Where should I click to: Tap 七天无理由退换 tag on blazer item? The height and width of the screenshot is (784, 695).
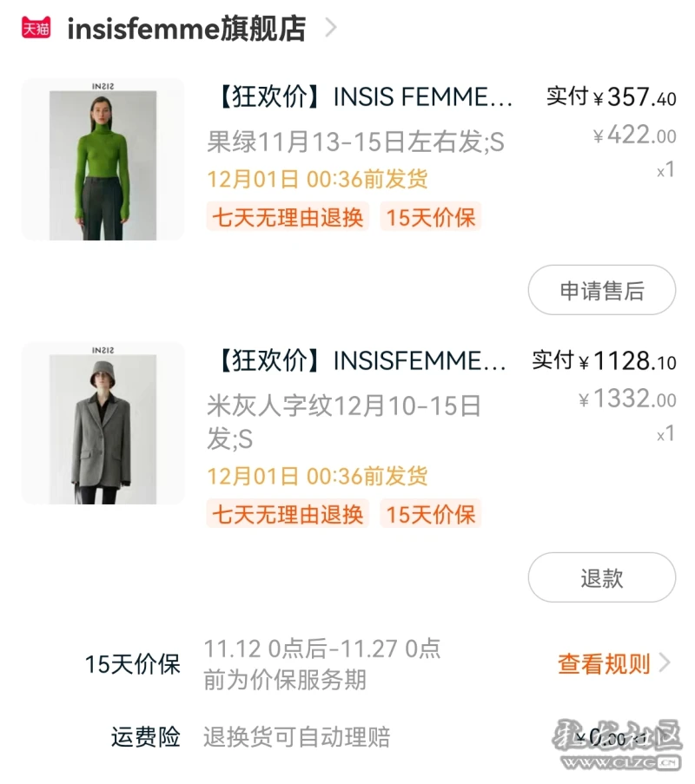point(288,513)
